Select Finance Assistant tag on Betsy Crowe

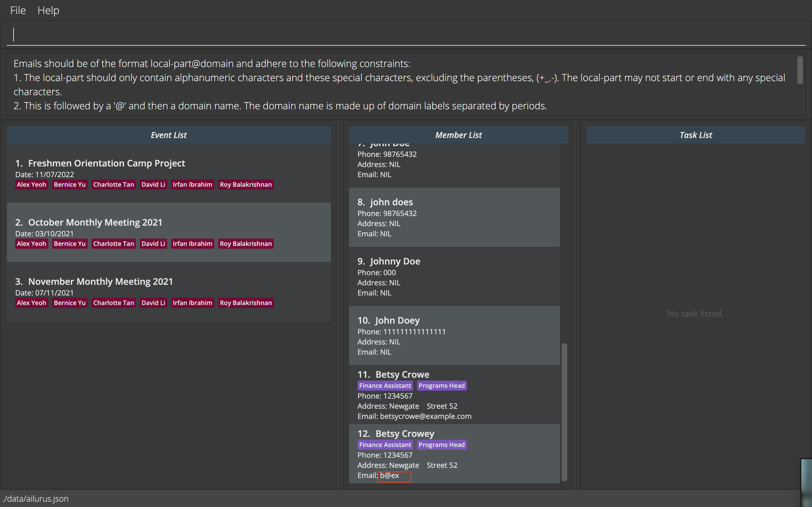click(385, 386)
